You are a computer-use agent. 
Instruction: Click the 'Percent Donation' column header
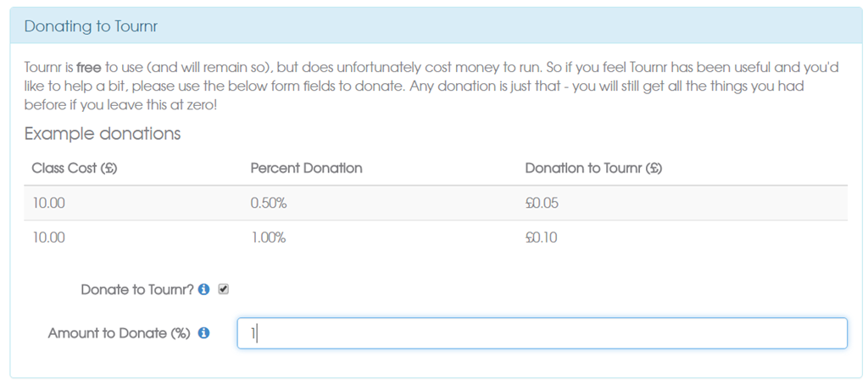click(x=306, y=168)
